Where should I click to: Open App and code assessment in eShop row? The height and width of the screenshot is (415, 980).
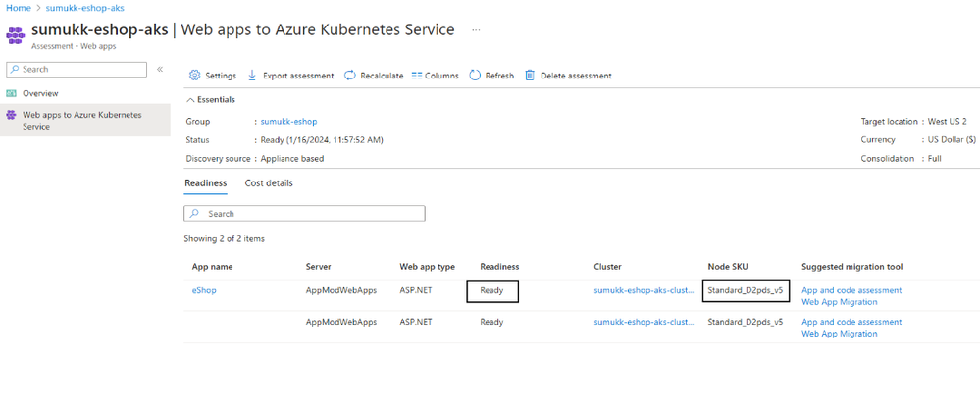pos(851,290)
